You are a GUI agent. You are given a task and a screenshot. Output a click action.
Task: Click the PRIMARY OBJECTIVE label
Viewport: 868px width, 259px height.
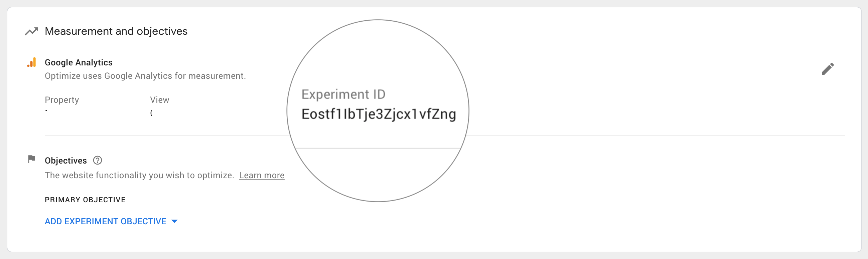pos(85,199)
